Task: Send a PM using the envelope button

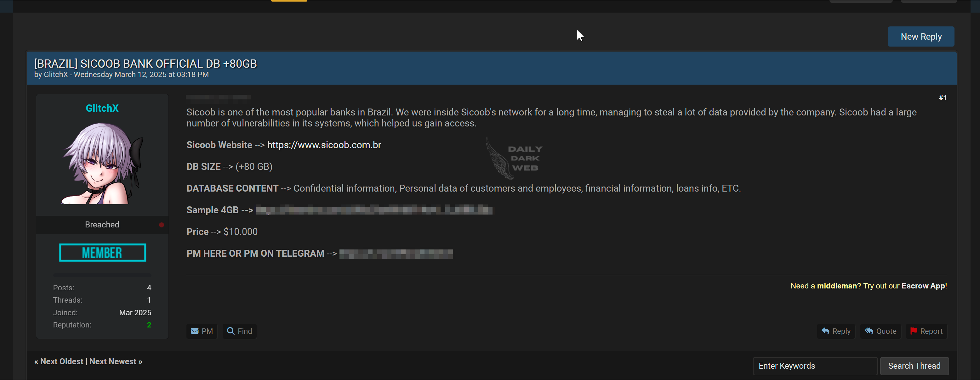Action: [202, 331]
